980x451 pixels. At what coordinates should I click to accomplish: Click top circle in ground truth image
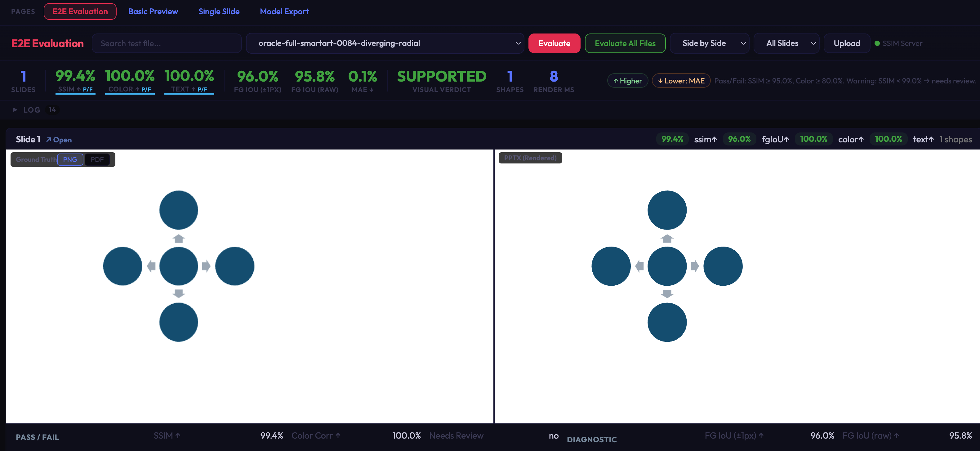point(178,210)
